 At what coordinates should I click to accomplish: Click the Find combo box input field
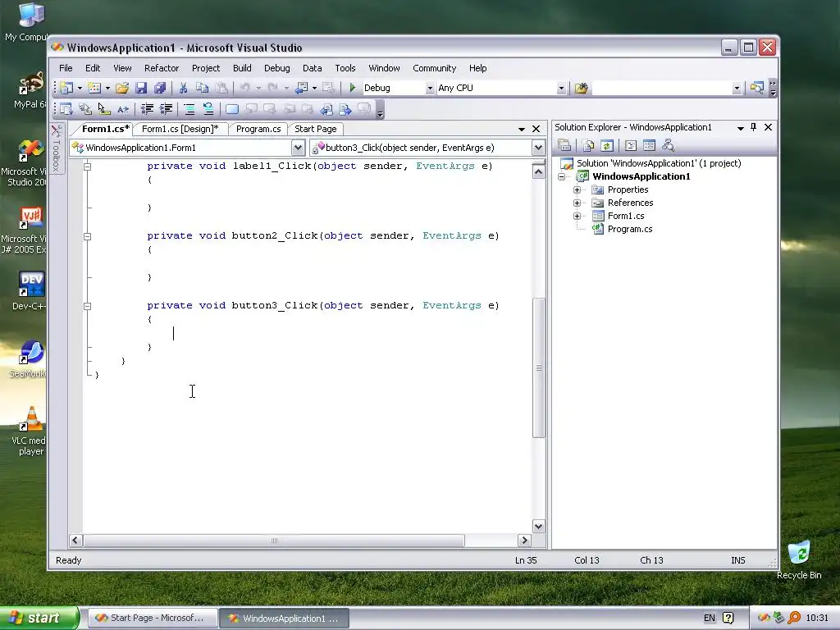(x=662, y=88)
